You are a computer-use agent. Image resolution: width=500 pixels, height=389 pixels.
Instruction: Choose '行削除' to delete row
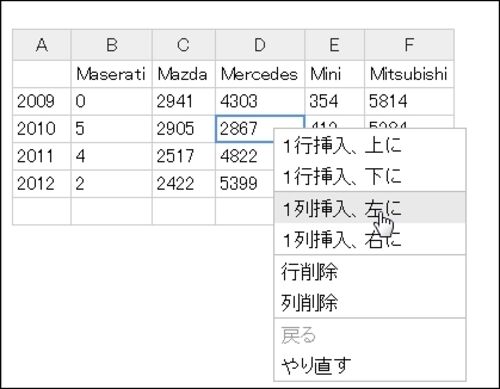tap(370, 272)
